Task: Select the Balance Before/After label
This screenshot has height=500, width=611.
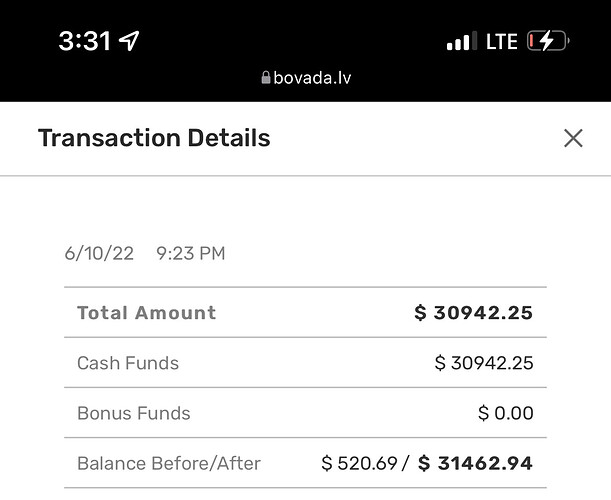Action: 169,463
